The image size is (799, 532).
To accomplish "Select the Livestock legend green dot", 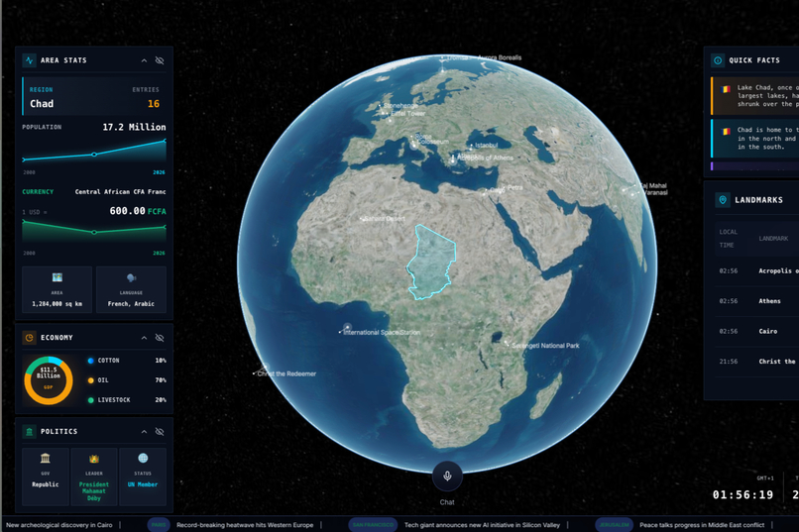I will click(x=90, y=400).
